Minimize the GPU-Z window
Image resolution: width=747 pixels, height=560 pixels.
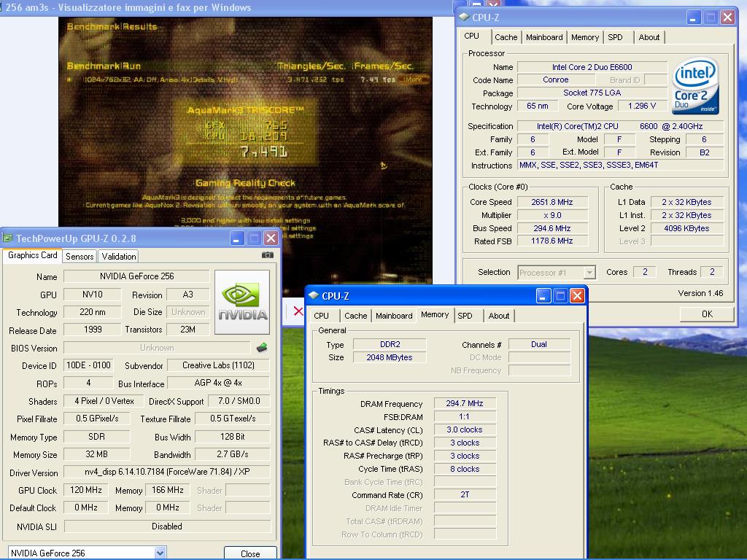(x=237, y=238)
